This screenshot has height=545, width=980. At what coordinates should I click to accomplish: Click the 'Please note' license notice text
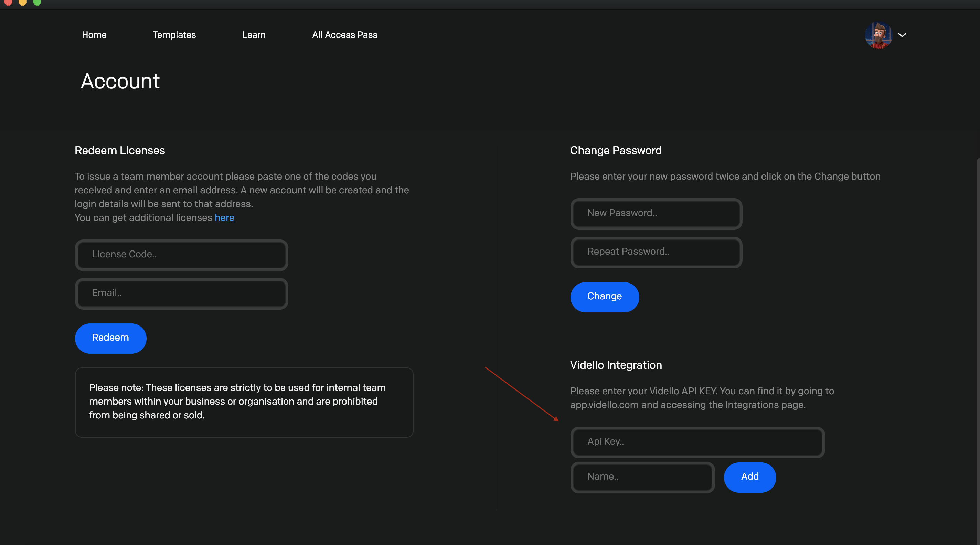(x=237, y=401)
